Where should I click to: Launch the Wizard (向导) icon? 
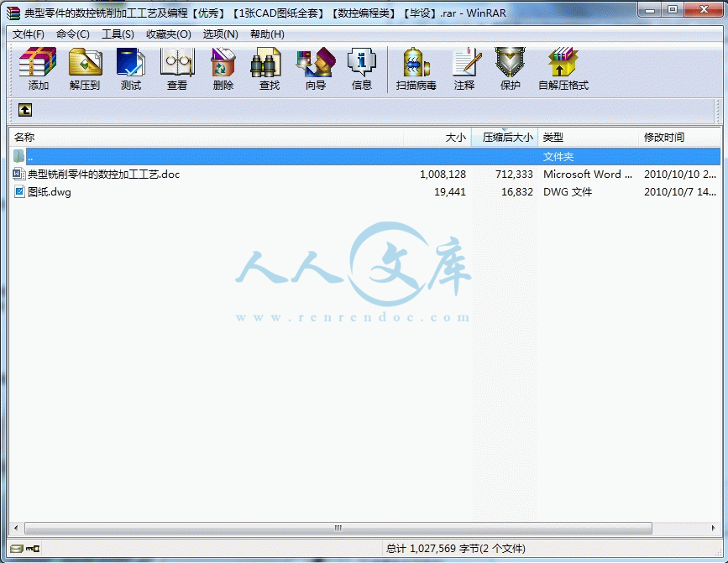tap(316, 69)
